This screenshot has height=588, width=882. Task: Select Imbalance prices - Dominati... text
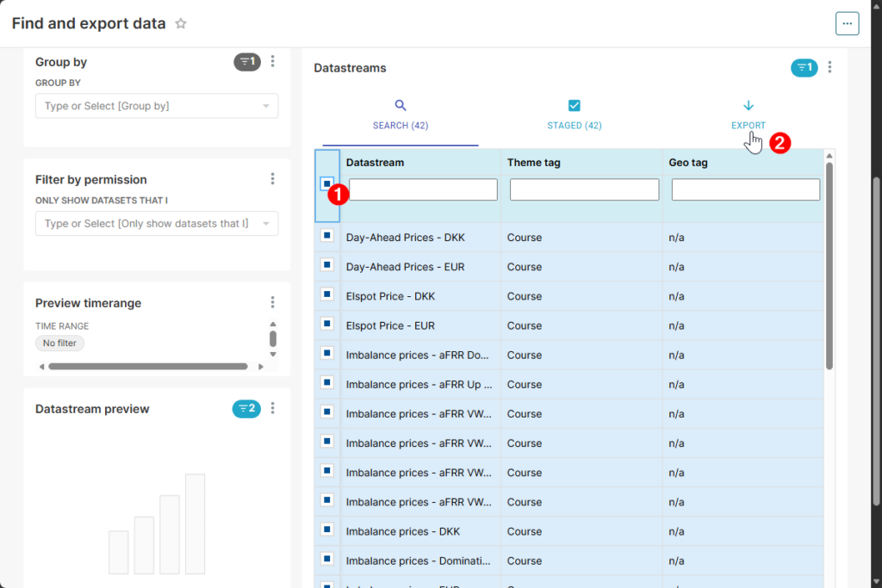418,561
